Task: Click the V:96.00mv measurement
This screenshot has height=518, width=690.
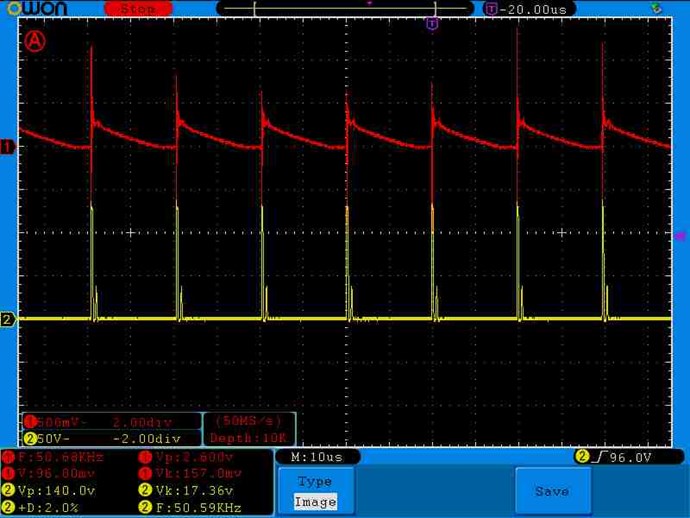Action: (49, 474)
